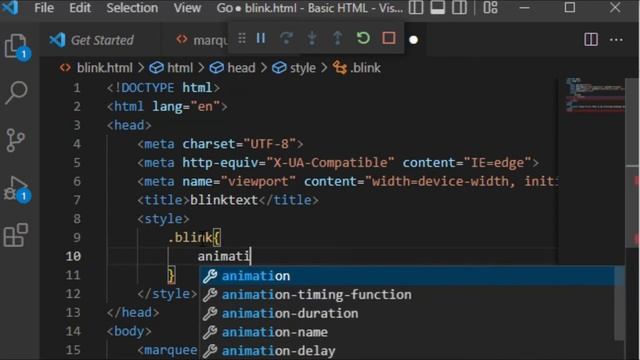Click the 'X-UA-Compatible' attribute value
The height and width of the screenshot is (360, 640).
[x=330, y=163]
